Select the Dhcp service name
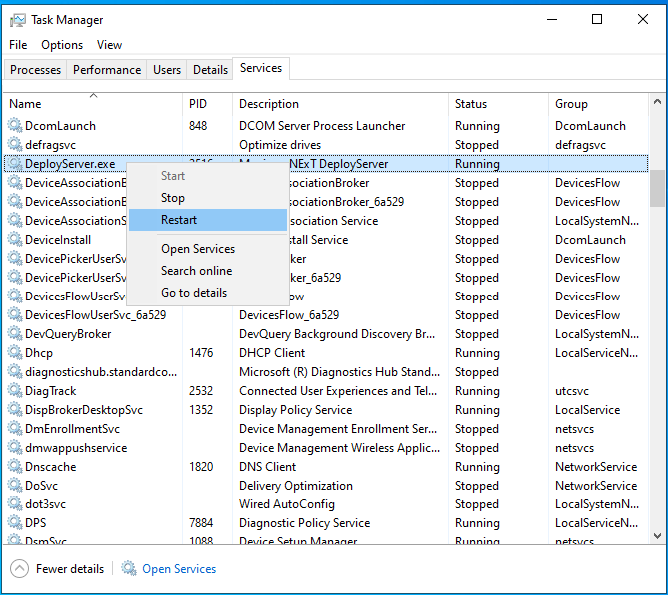This screenshot has width=668, height=595. (39, 353)
